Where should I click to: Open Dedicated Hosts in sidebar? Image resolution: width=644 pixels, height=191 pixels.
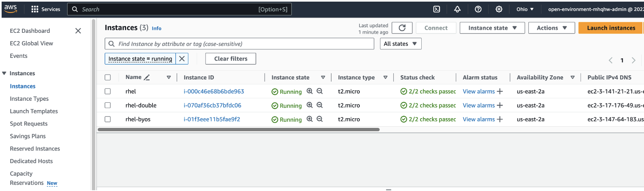point(31,161)
